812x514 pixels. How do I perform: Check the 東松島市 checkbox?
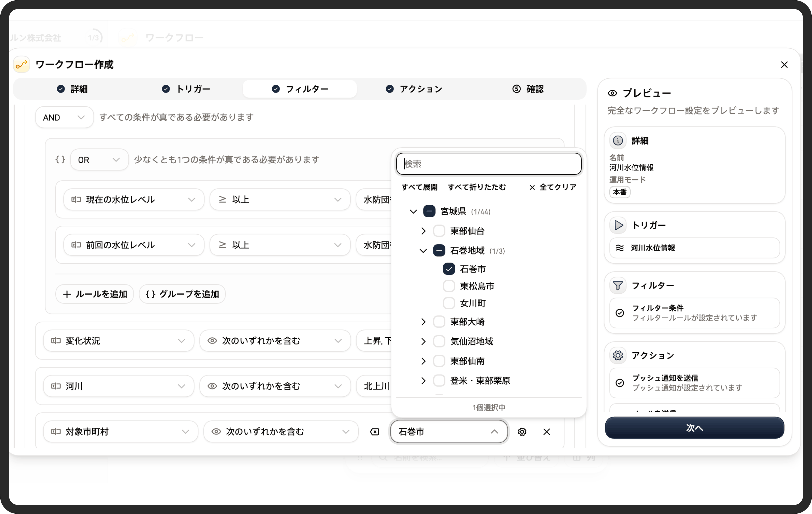[x=449, y=286]
